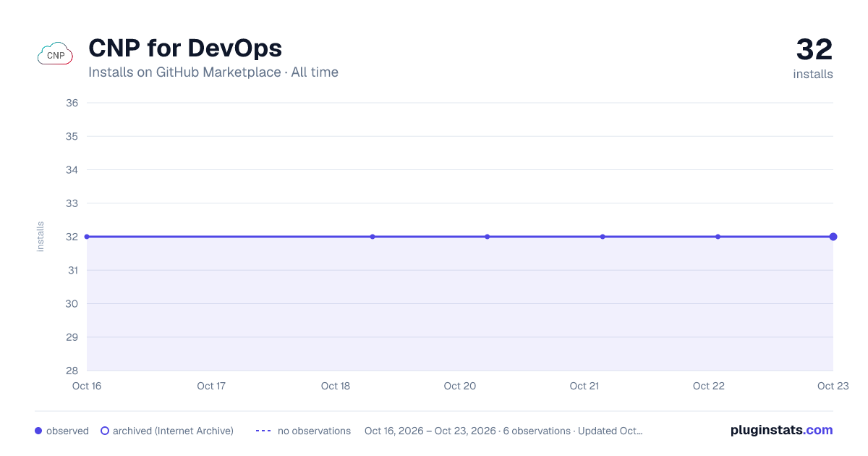868x456 pixels.
Task: Click the 'Oct 16' x-axis label
Action: click(x=87, y=386)
